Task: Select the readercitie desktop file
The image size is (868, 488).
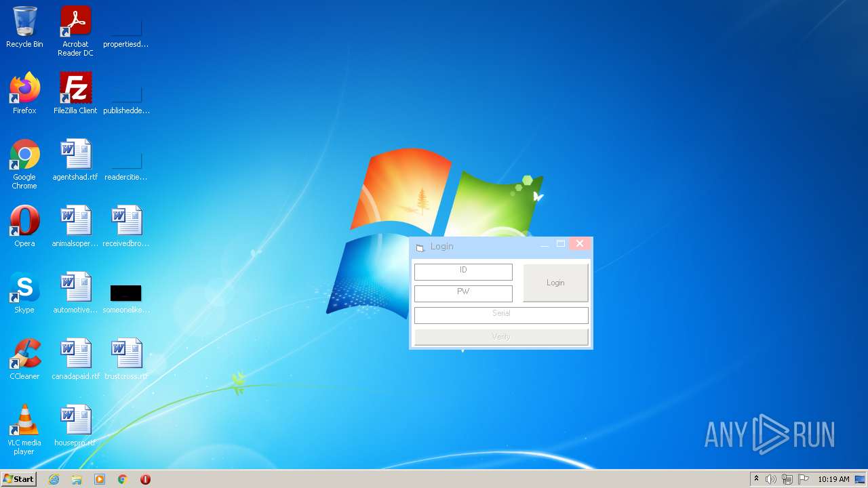Action: pos(126,164)
